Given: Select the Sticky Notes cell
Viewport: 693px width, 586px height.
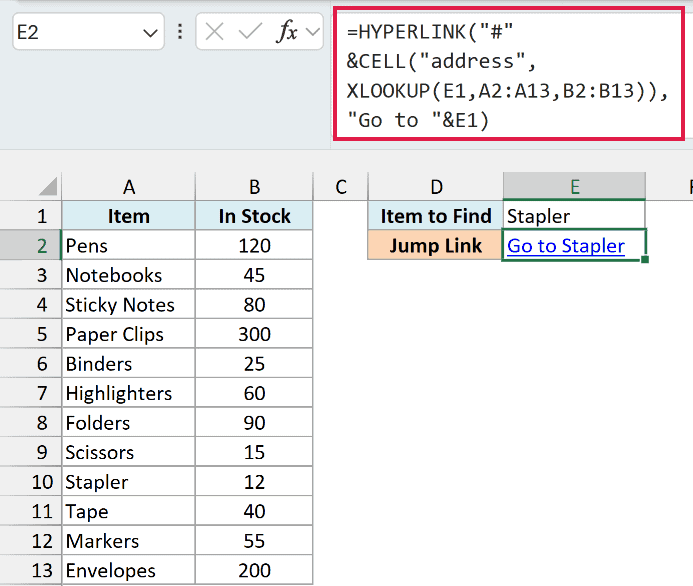Looking at the screenshot, I should 129,304.
